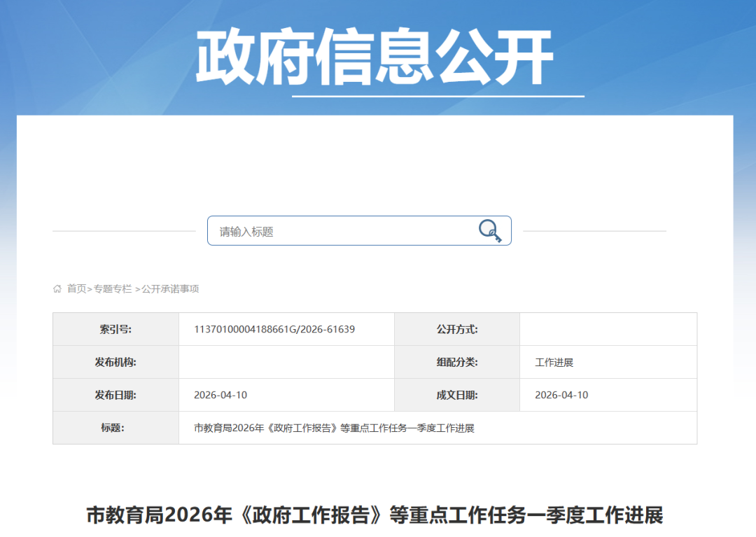Select the title text in the table row
Viewport: 756px width, 537px height.
334,428
